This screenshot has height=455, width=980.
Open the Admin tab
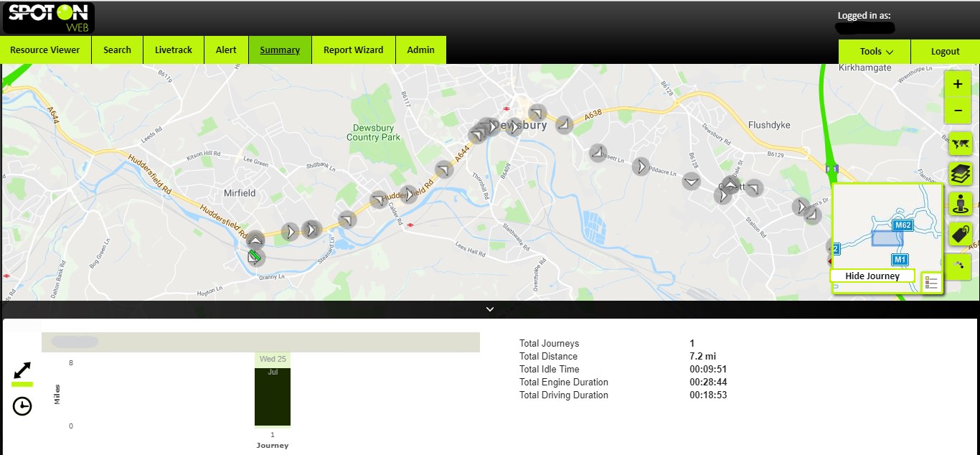coord(420,50)
